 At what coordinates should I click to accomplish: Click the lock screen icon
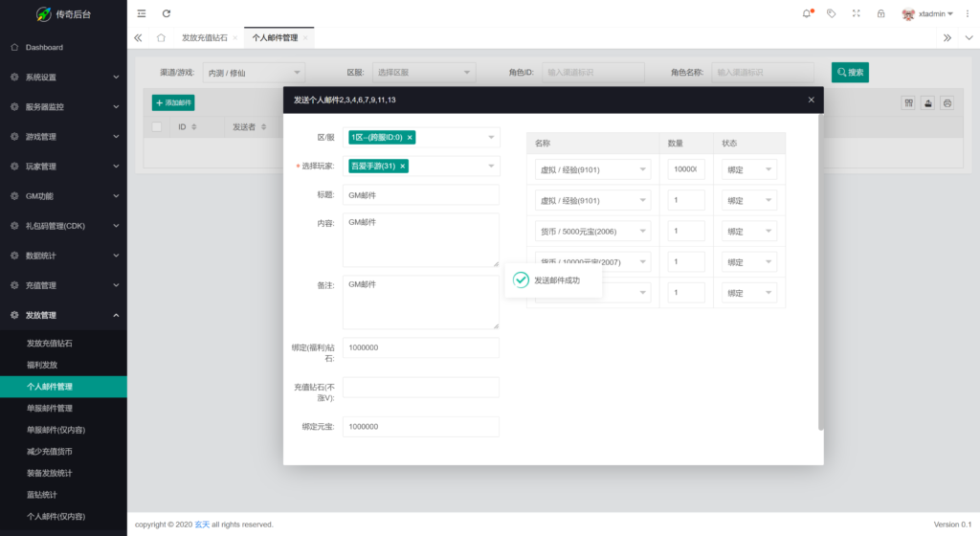(880, 13)
